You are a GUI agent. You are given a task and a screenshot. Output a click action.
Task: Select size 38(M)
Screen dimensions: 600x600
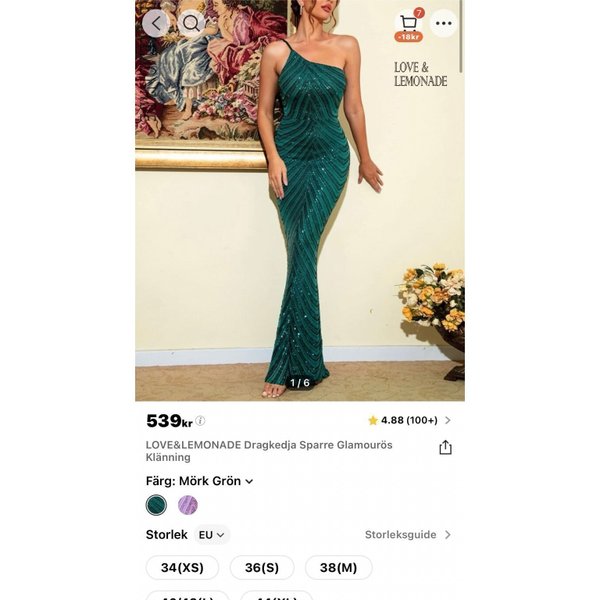(339, 567)
